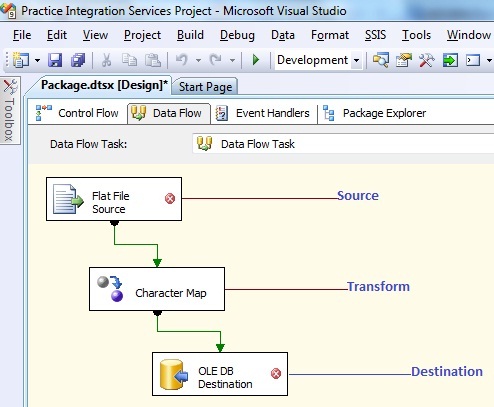Open the Edit menu
The image size is (494, 407).
point(57,35)
